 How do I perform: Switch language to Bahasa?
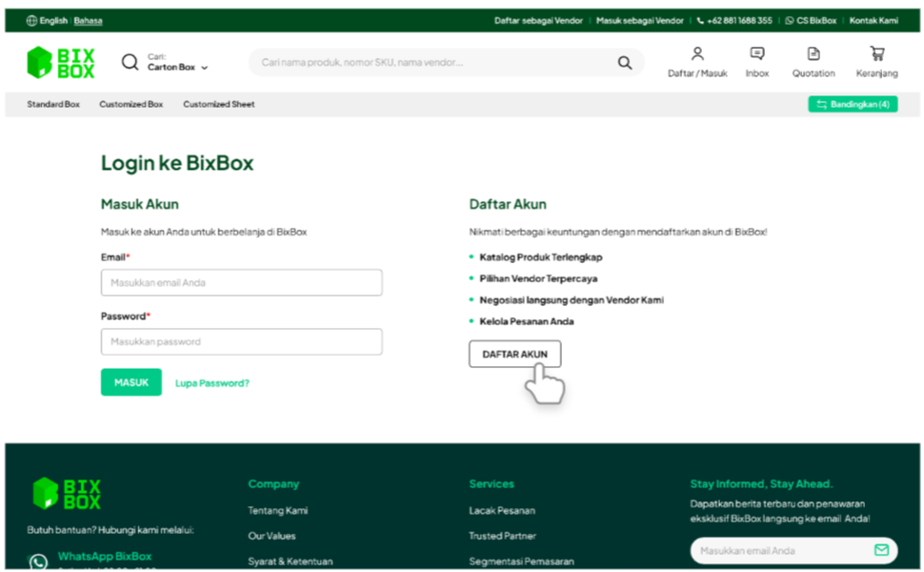tap(89, 21)
